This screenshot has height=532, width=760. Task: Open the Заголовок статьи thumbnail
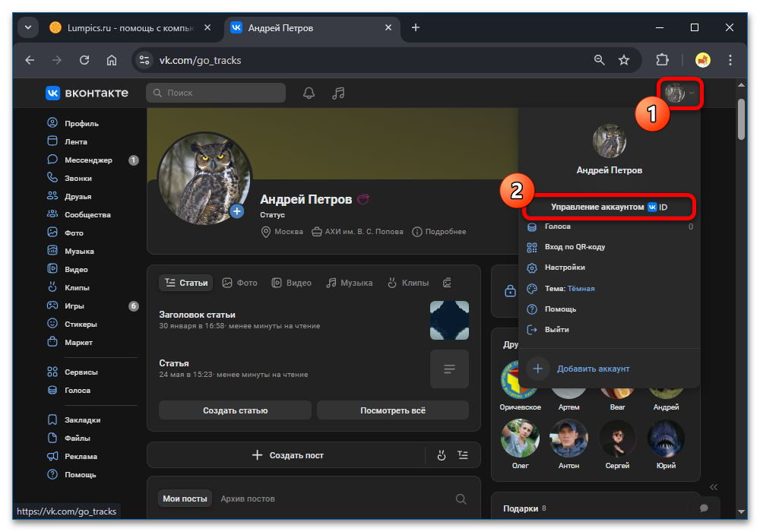449,320
